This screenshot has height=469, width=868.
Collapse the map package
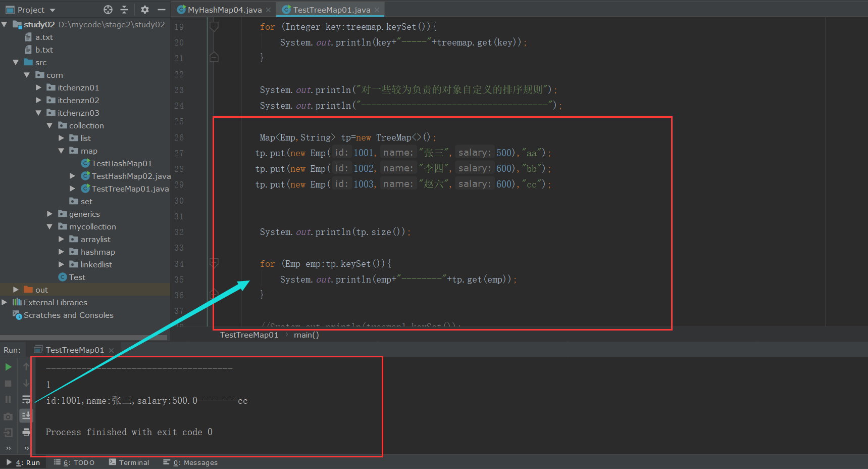coord(61,151)
